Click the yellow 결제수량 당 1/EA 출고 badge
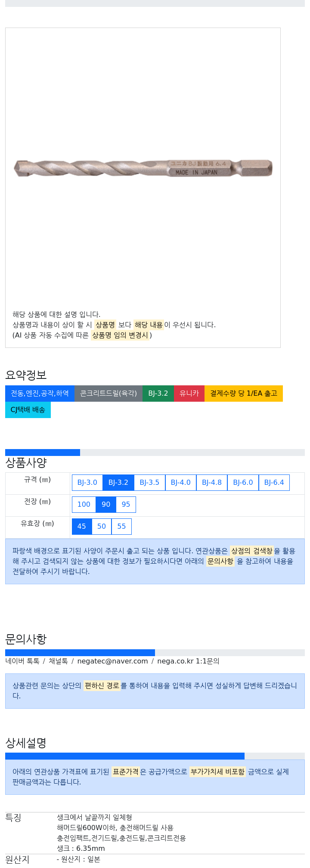Screen dimensions: 310x868 click(x=244, y=394)
